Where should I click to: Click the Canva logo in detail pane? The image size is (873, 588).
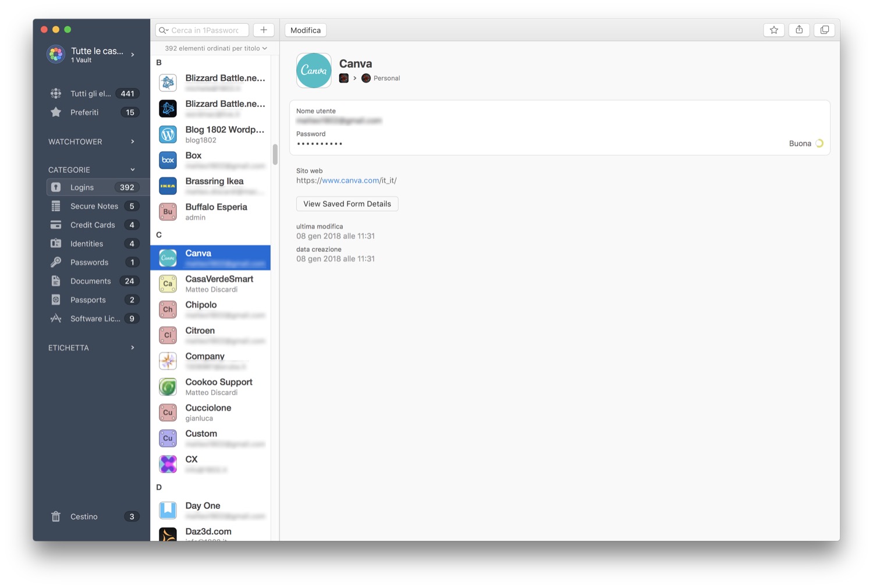[x=314, y=70]
